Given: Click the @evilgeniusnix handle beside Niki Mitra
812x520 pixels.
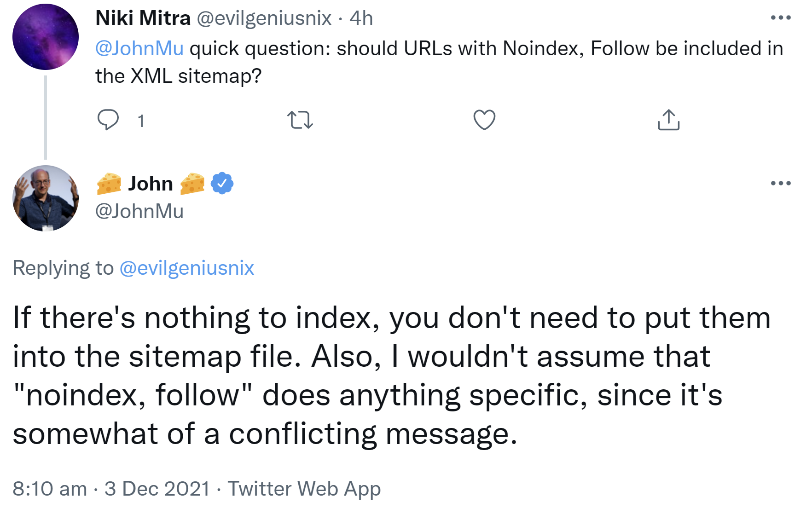Looking at the screenshot, I should pyautogui.click(x=262, y=17).
